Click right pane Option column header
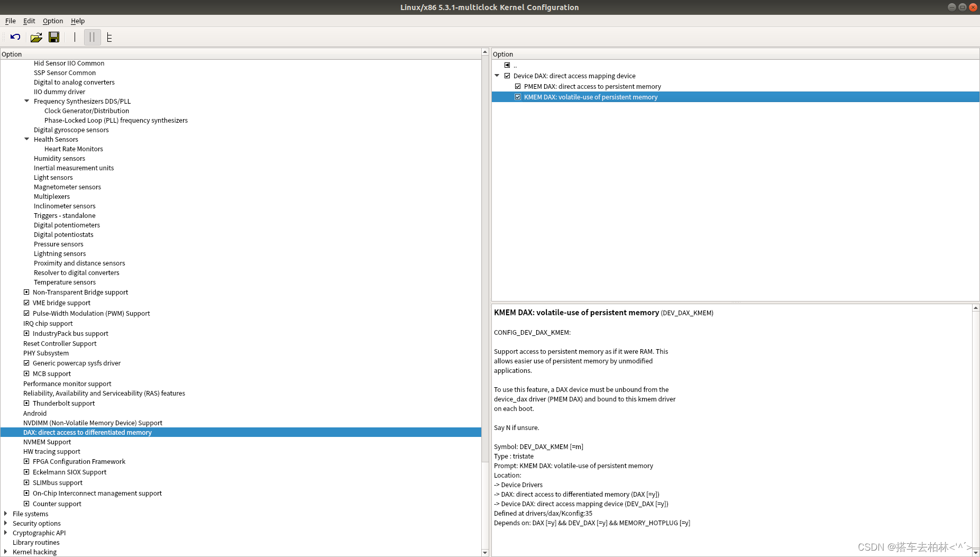Image resolution: width=980 pixels, height=557 pixels. (x=735, y=54)
